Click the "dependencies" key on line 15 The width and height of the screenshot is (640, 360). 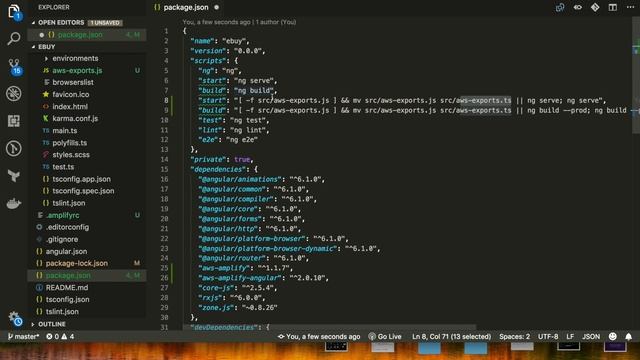pos(218,169)
